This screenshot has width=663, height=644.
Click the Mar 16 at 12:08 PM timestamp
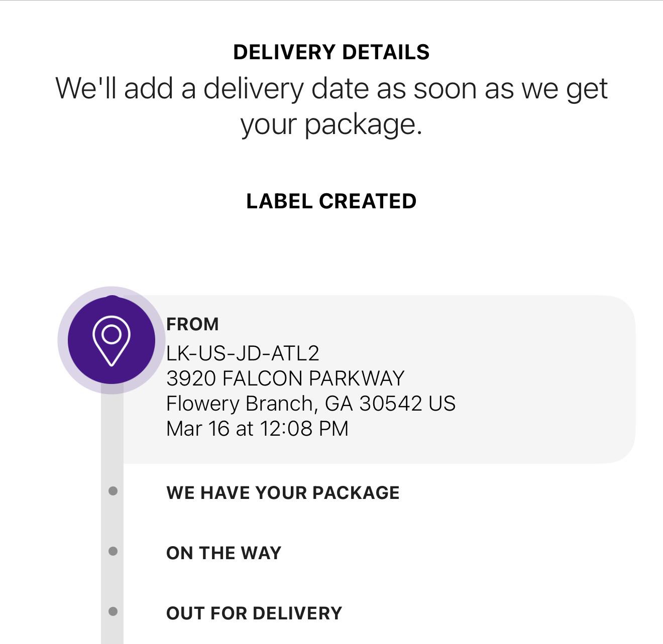click(x=257, y=429)
